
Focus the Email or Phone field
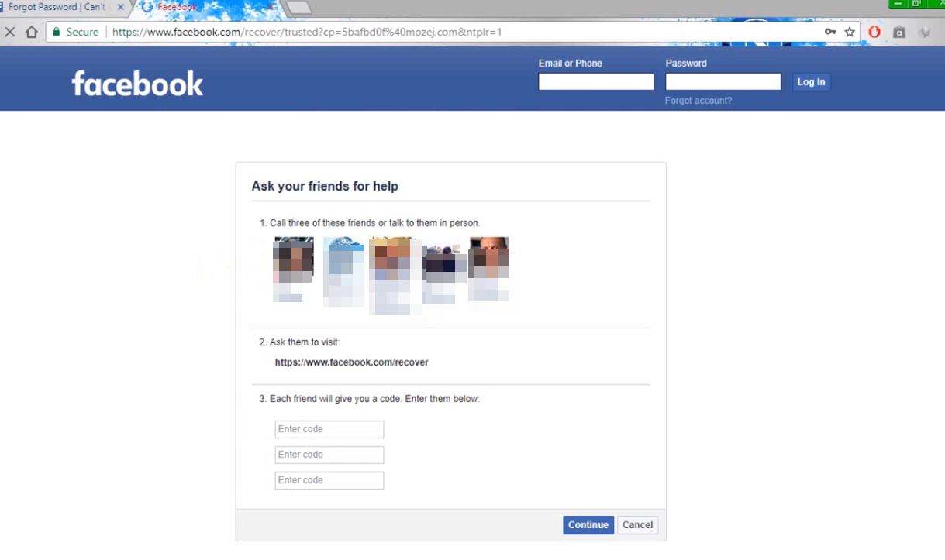pos(596,82)
